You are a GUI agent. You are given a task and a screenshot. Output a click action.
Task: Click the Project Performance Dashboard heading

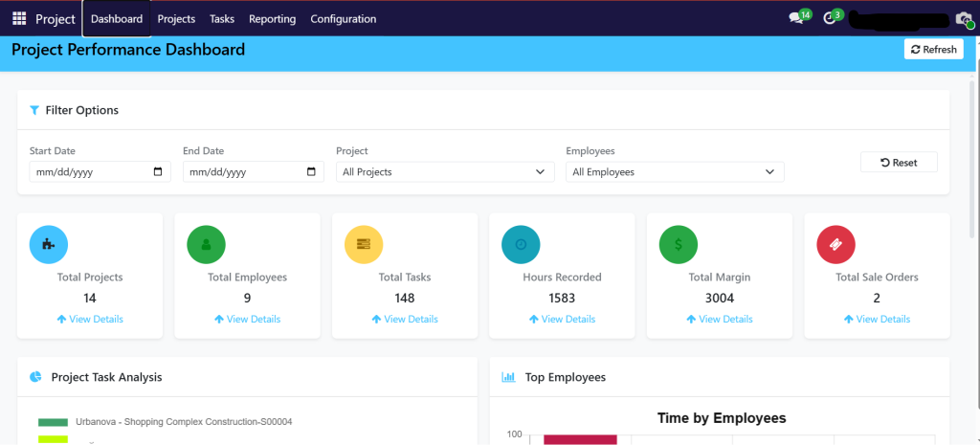click(128, 50)
